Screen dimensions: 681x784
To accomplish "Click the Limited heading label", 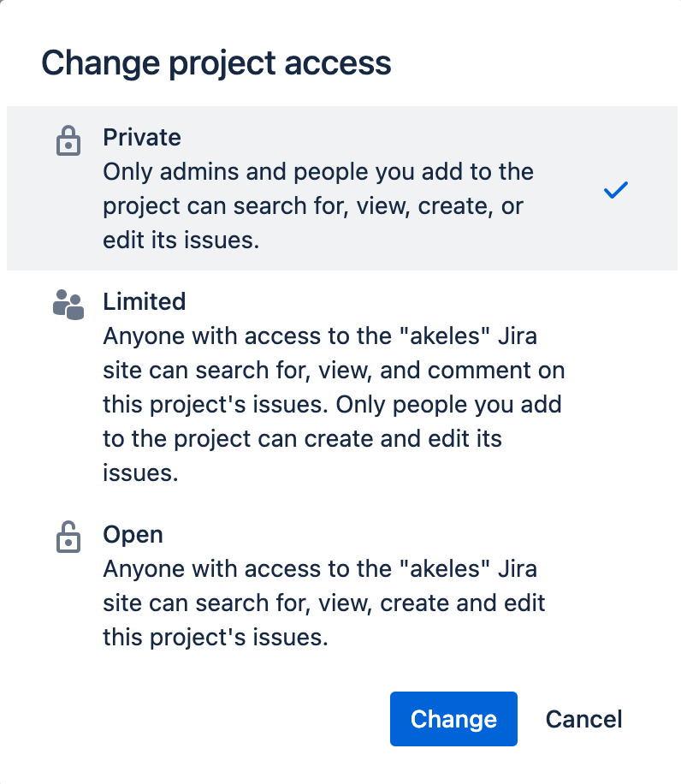I will 144,301.
